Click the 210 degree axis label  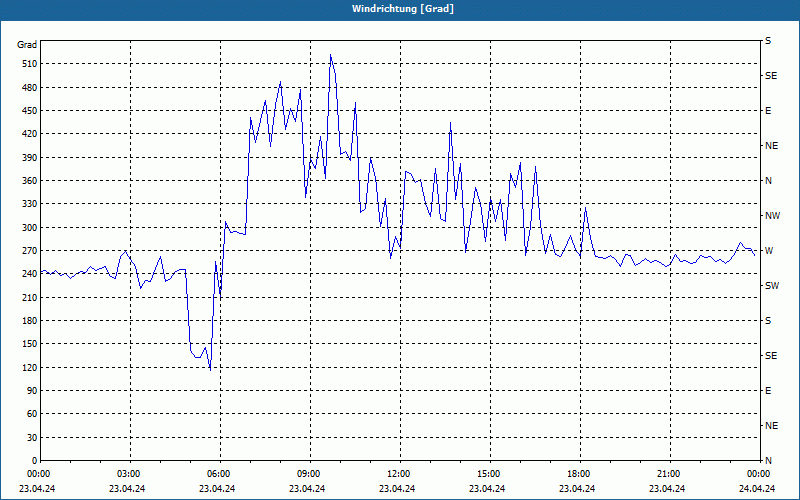[29, 297]
